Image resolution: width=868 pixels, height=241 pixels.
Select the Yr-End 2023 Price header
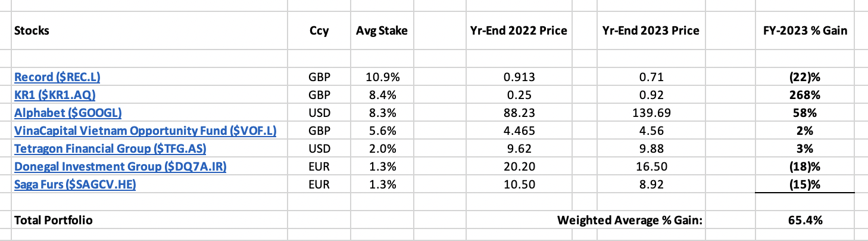651,30
